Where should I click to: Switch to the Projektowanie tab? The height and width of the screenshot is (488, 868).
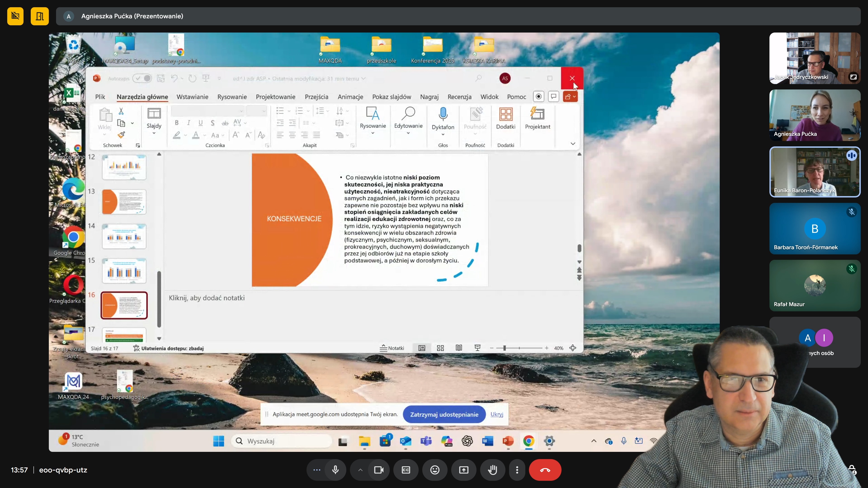pyautogui.click(x=275, y=97)
